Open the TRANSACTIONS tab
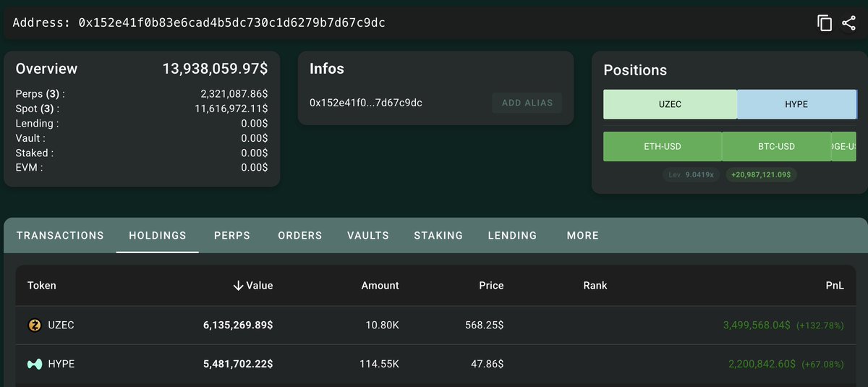Screen dimensions: 868x387 tap(60, 235)
